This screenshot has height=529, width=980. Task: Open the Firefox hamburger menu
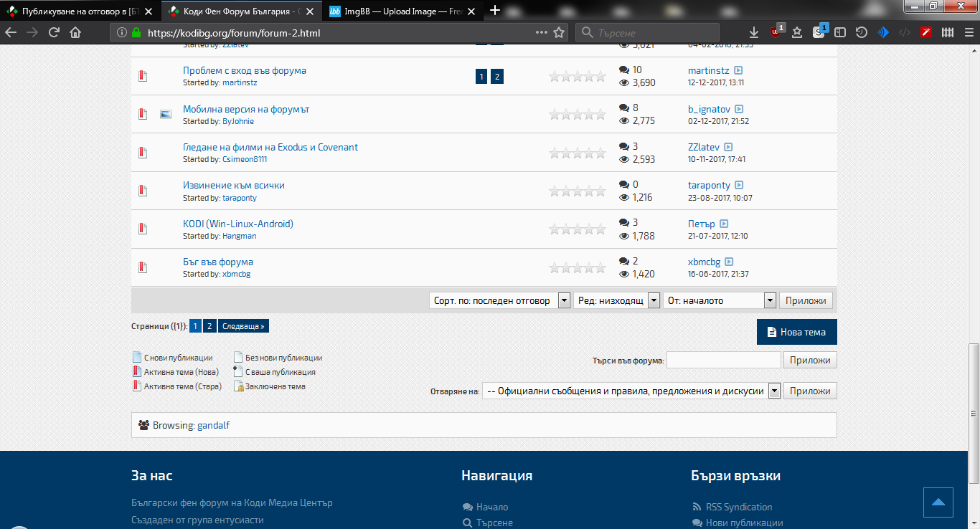pos(968,32)
